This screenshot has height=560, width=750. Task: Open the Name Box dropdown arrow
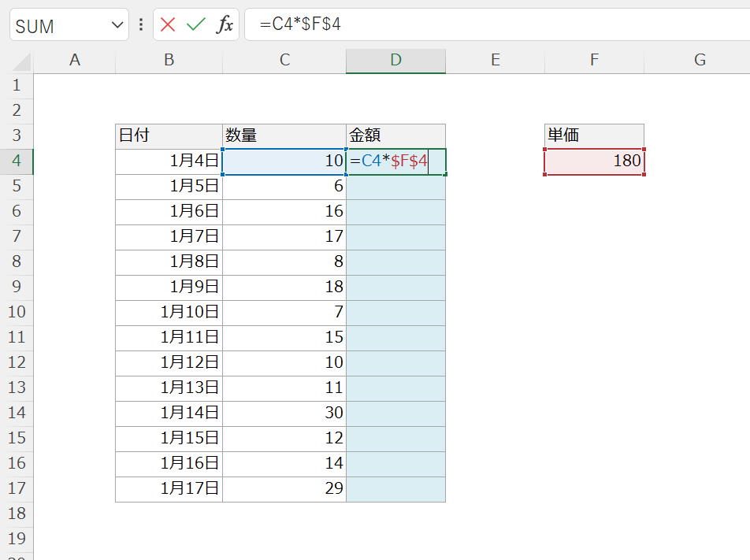(x=116, y=24)
